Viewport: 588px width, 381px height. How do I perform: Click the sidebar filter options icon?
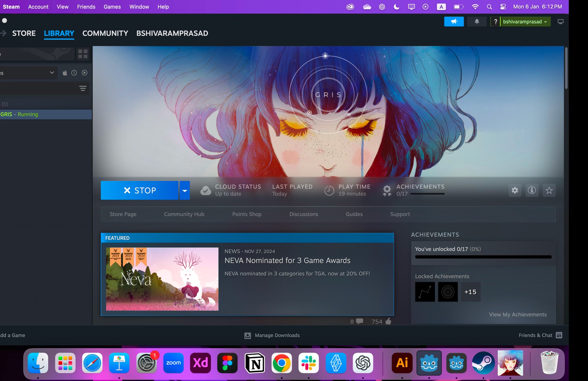coord(83,88)
